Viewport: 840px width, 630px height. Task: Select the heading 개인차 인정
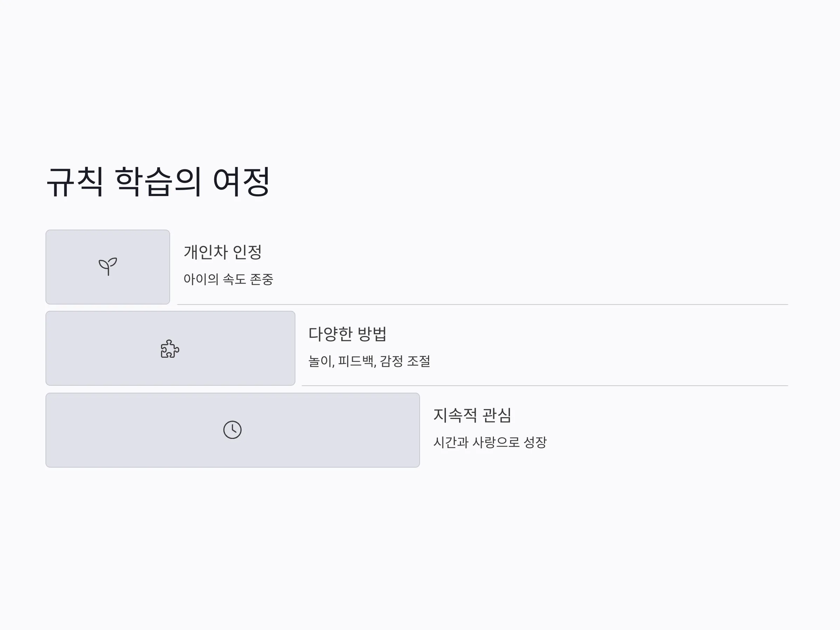coord(223,252)
